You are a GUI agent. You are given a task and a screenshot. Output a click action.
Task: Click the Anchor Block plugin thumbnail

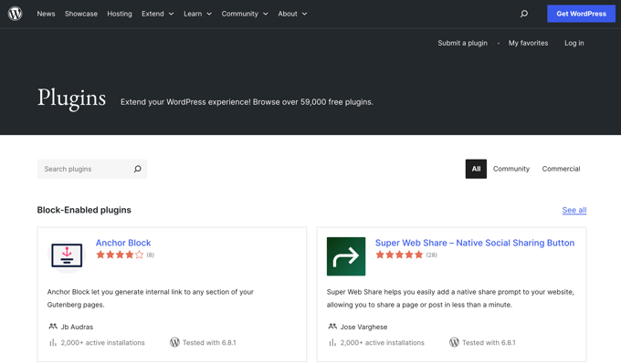pyautogui.click(x=67, y=256)
